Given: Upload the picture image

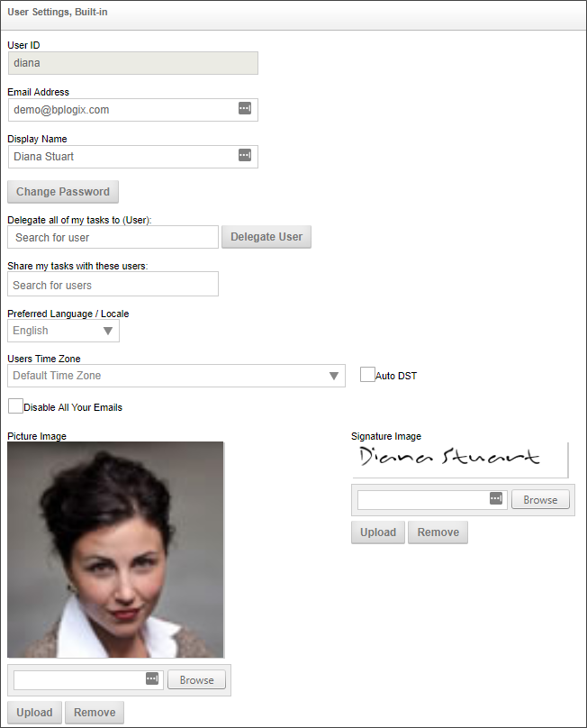Looking at the screenshot, I should [34, 713].
